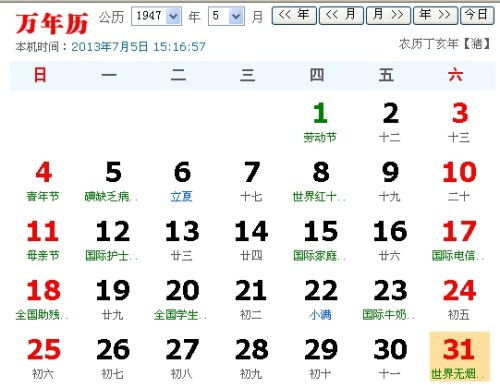
Task: Jump to today with 今日 button
Action: click(x=477, y=15)
